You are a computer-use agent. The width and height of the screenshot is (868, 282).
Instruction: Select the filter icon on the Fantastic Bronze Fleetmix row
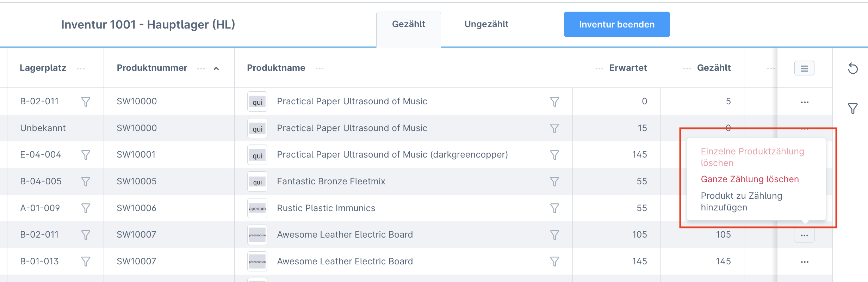555,181
